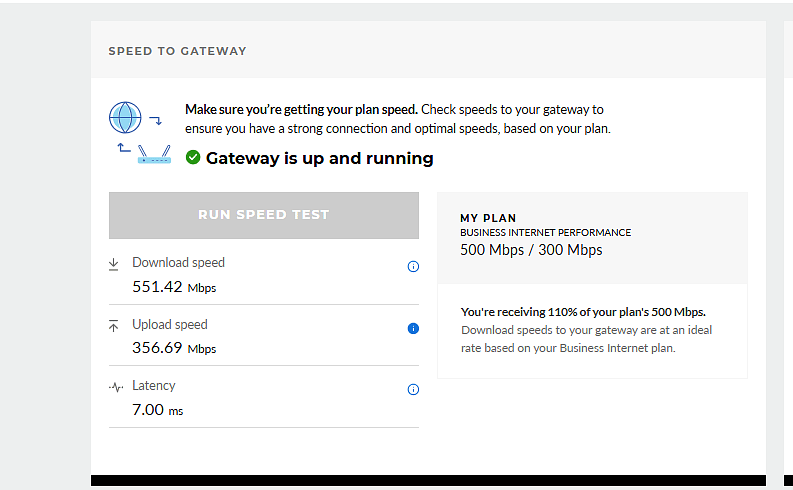Image resolution: width=793 pixels, height=490 pixels.
Task: Click Make sure you're getting your plan speed text
Action: pos(301,109)
